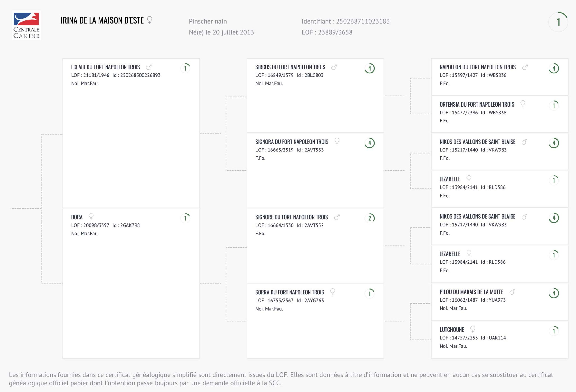Image resolution: width=576 pixels, height=392 pixels.
Task: Click the female symbol beside IRINA DE LA MAISON D'ESTE
Action: [149, 20]
